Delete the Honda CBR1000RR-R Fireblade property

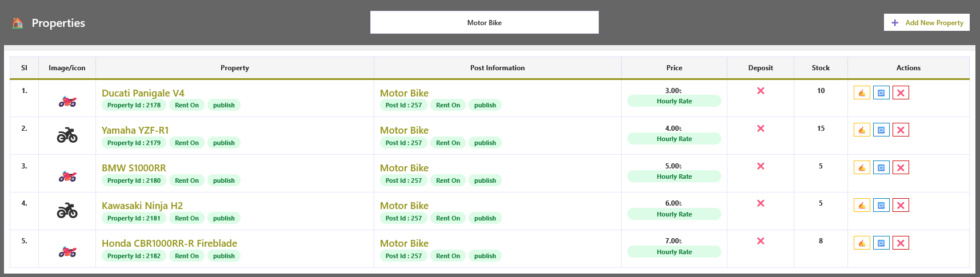click(901, 243)
